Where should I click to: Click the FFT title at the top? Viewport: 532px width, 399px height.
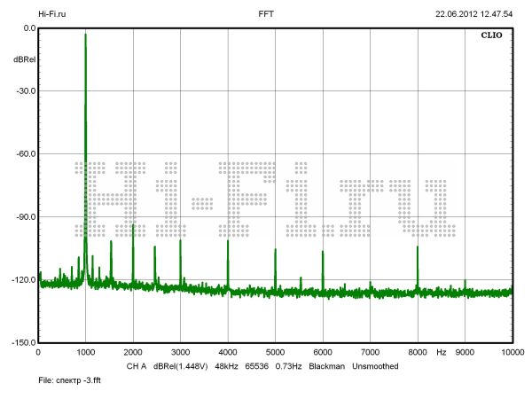coord(265,14)
